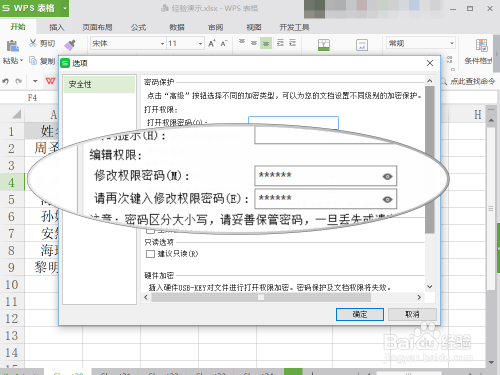
Task: Apply top vertical alignment
Action: (242, 42)
